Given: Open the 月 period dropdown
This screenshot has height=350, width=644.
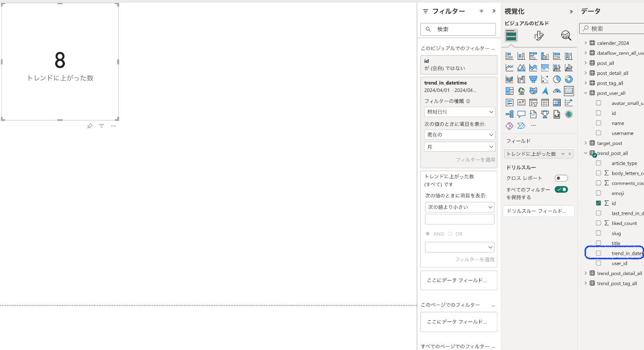Looking at the screenshot, I should [460, 147].
